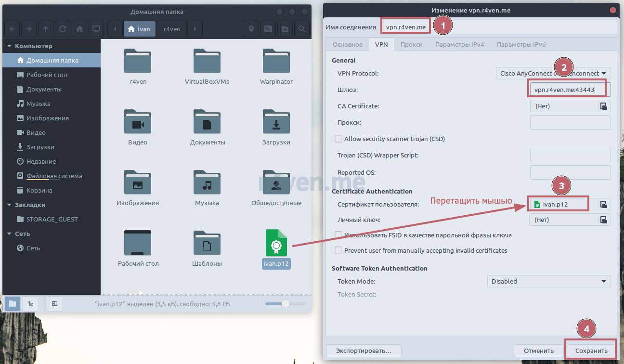
Task: Click the new folder icon in toolbar
Action: click(285, 29)
